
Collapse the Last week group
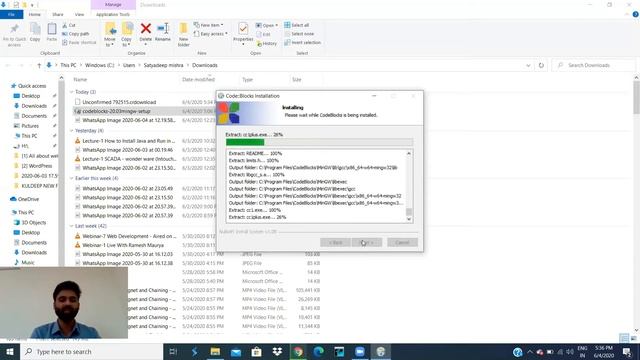[x=72, y=226]
